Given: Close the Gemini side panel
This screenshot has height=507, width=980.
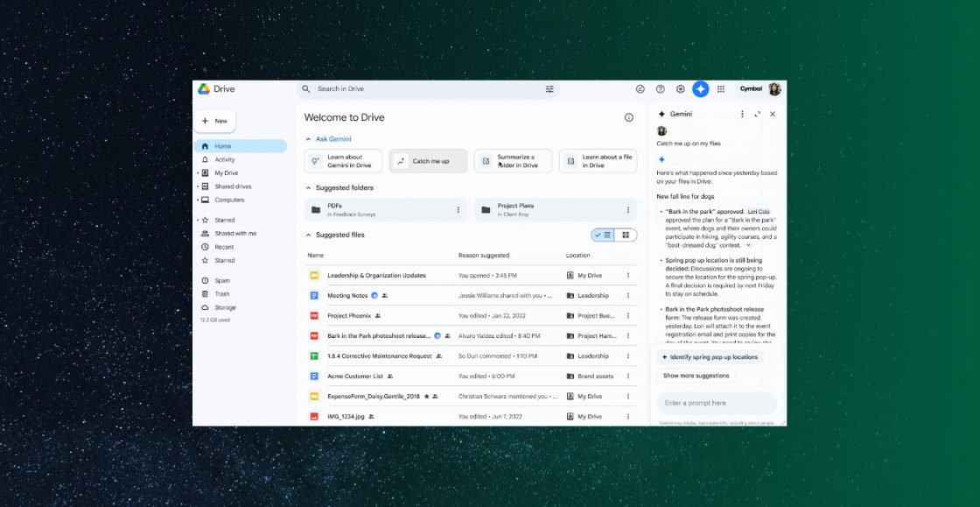Looking at the screenshot, I should pyautogui.click(x=773, y=114).
